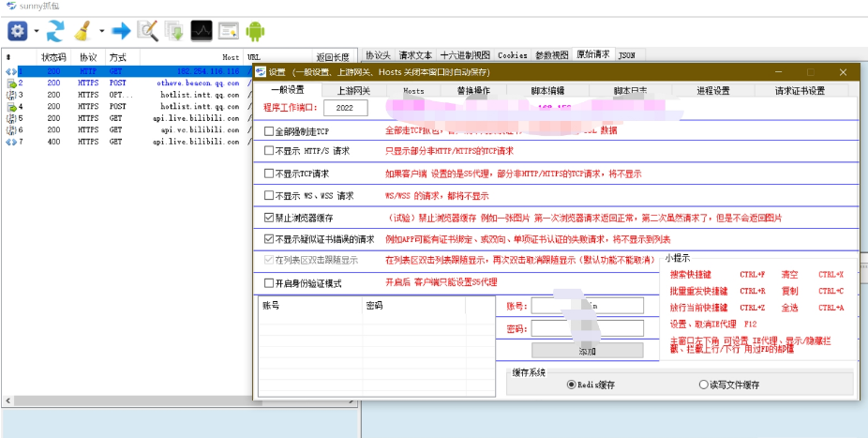The image size is (868, 438).
Task: Sort by the 协议 column header
Action: coord(88,56)
